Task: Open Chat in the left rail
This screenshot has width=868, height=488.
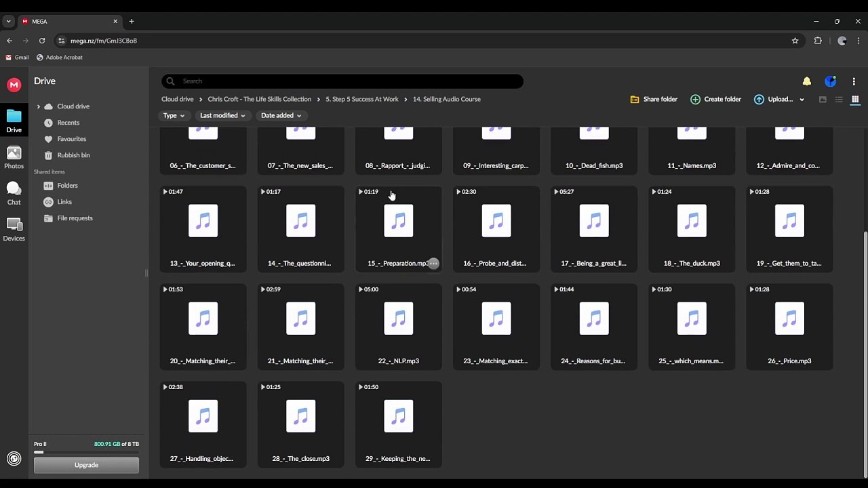Action: pos(14,194)
